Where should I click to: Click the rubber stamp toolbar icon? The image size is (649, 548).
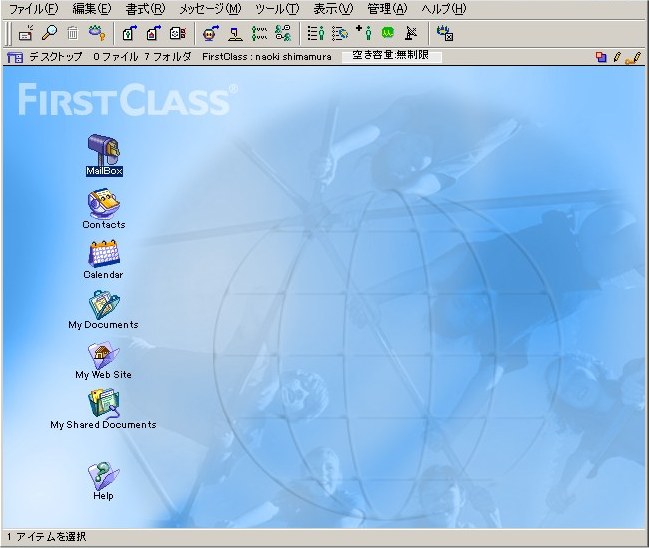235,33
